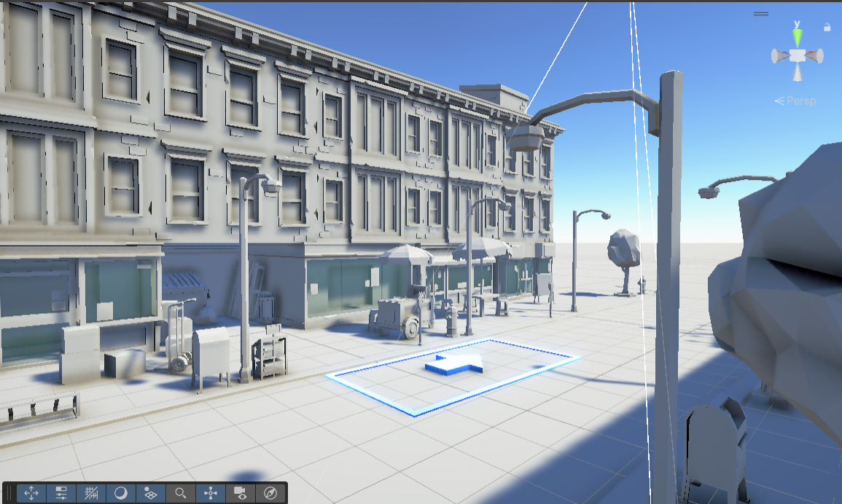The image size is (842, 504).
Task: Toggle the crossed-out grid visibility icon
Action: 90,493
